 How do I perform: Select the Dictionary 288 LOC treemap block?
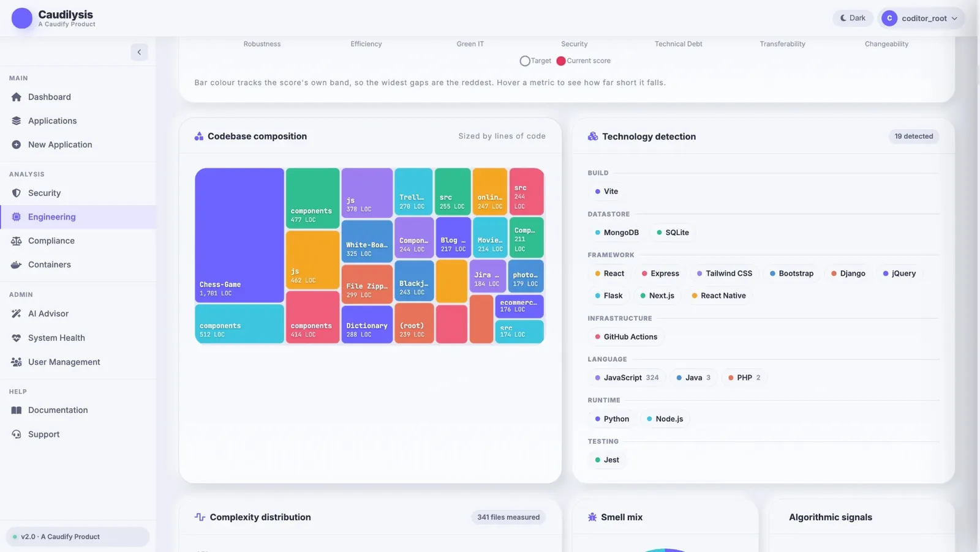pyautogui.click(x=367, y=324)
